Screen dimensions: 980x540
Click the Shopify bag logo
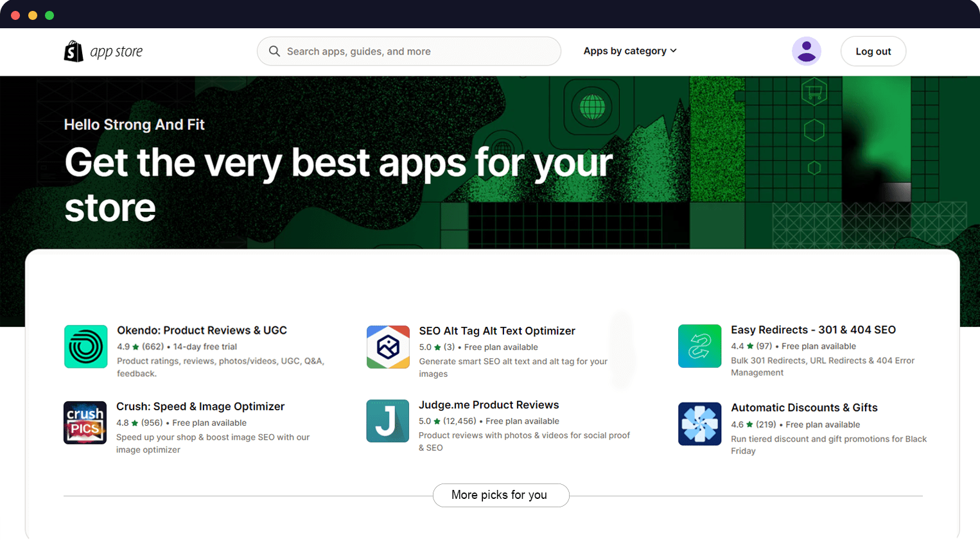(74, 51)
